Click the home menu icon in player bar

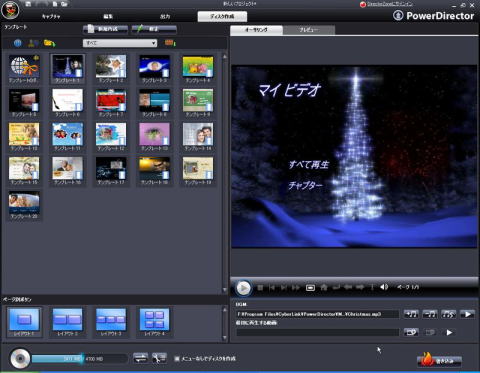click(x=323, y=287)
